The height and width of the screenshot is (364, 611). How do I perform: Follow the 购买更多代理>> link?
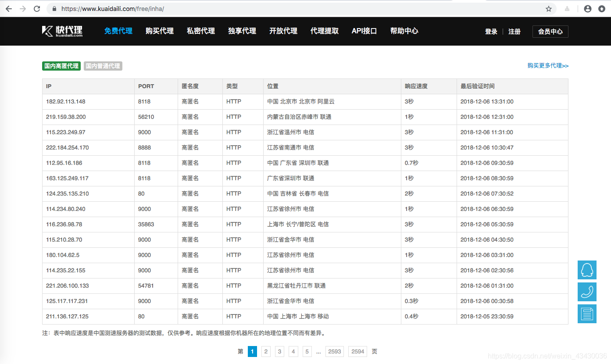tap(548, 66)
